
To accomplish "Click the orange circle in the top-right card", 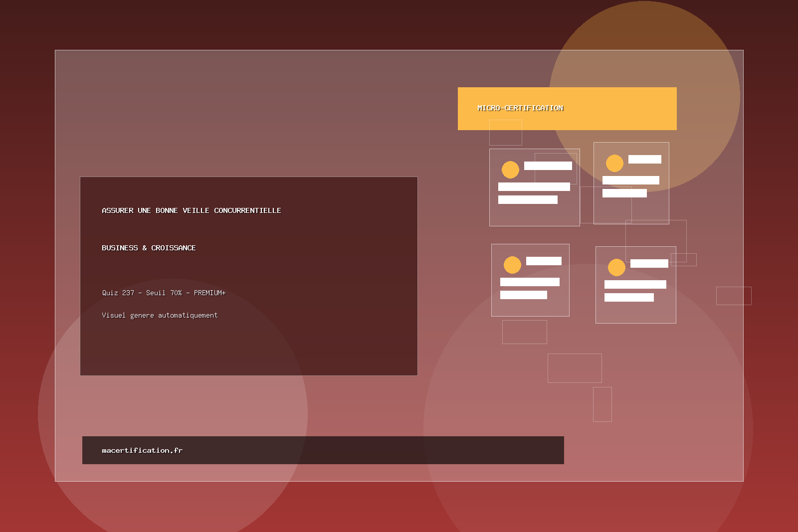I will [614, 163].
